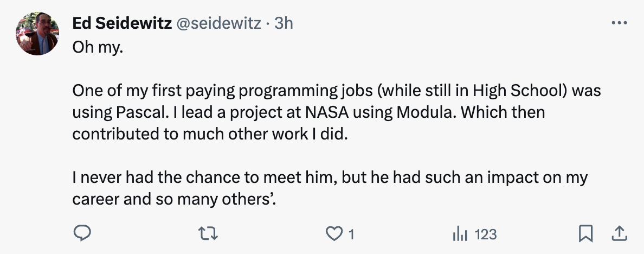644x254 pixels.
Task: Open view analytics bar chart icon
Action: click(x=460, y=234)
